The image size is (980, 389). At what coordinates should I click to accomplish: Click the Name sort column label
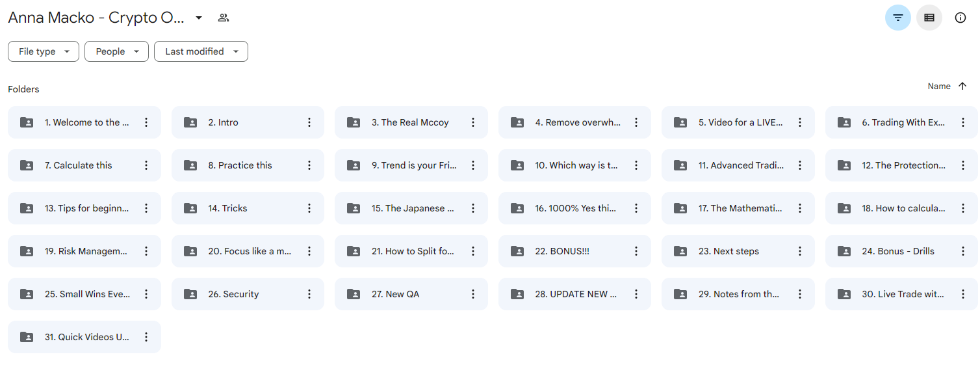(x=939, y=86)
